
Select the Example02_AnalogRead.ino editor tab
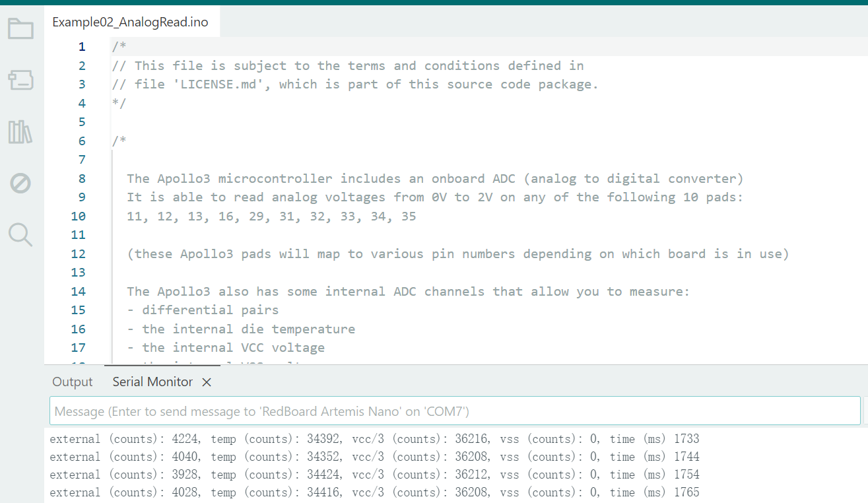click(x=131, y=22)
